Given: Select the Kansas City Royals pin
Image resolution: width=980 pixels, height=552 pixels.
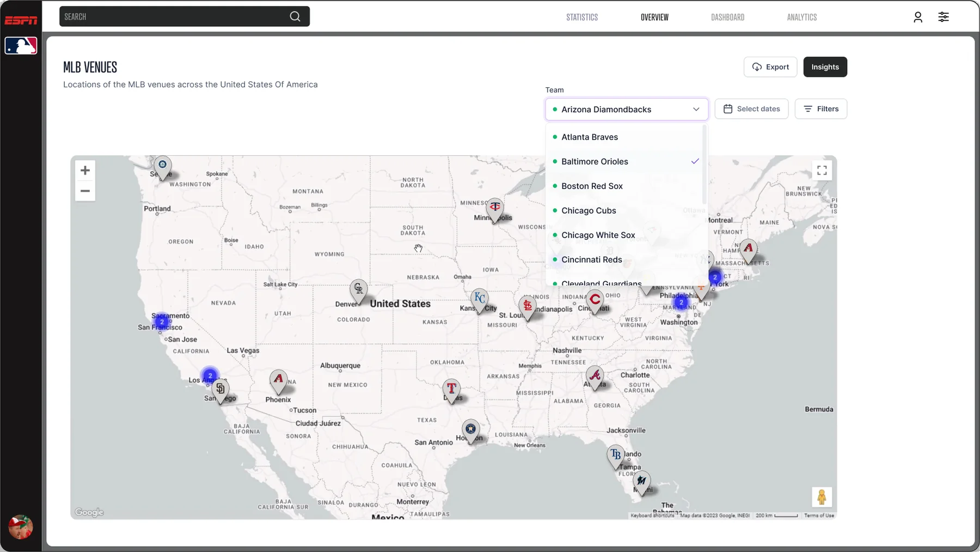Looking at the screenshot, I should pyautogui.click(x=479, y=301).
